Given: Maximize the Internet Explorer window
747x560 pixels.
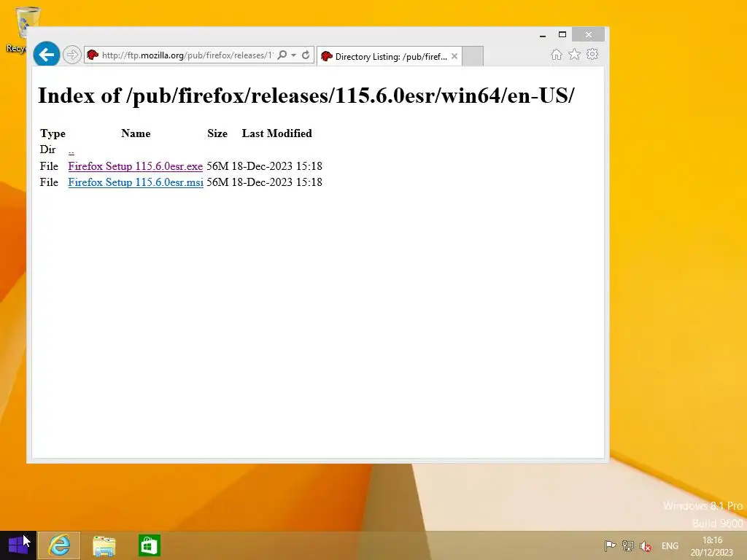Looking at the screenshot, I should click(562, 34).
